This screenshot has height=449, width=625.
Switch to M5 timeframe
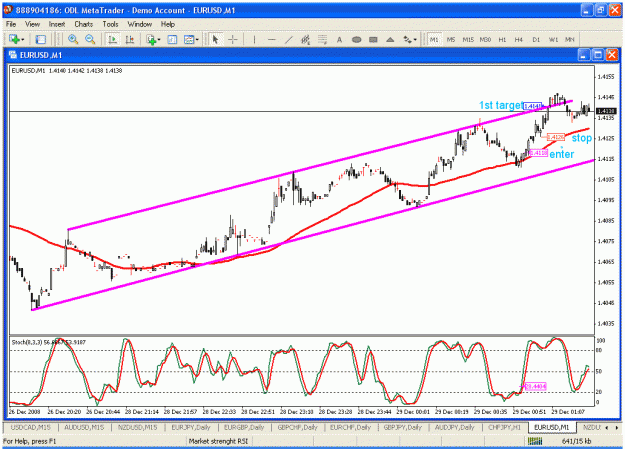point(451,39)
